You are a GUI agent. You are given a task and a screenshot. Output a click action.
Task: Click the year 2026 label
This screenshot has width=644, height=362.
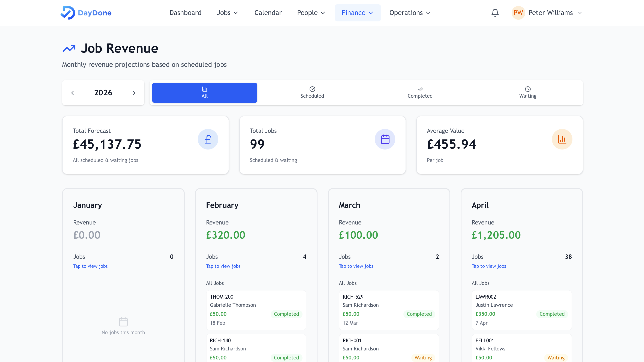103,93
